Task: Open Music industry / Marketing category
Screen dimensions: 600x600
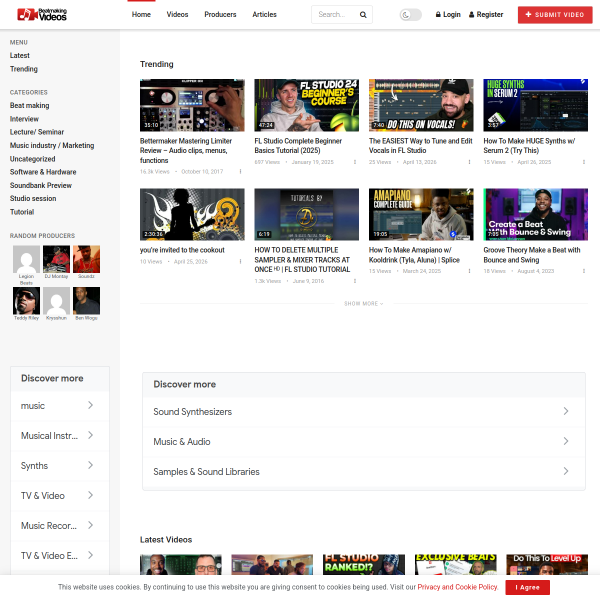Action: [52, 145]
